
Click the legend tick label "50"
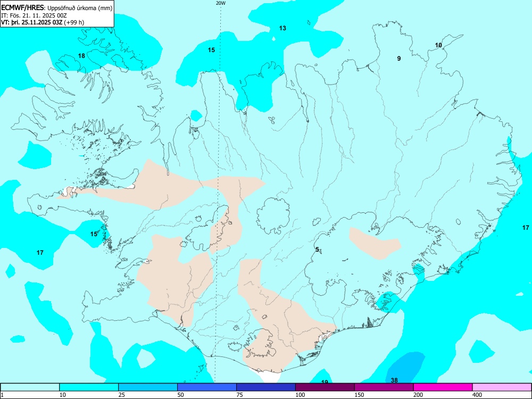click(x=181, y=395)
